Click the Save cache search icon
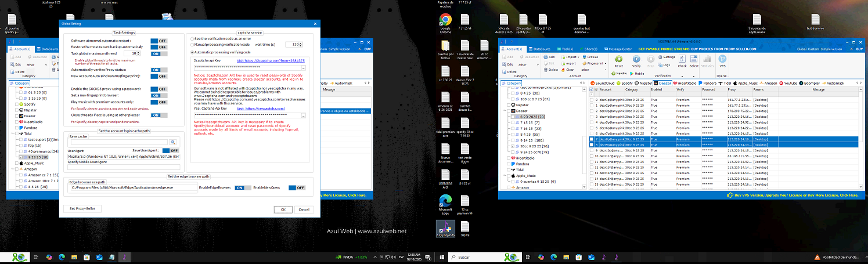868x264 pixels. pos(172,142)
